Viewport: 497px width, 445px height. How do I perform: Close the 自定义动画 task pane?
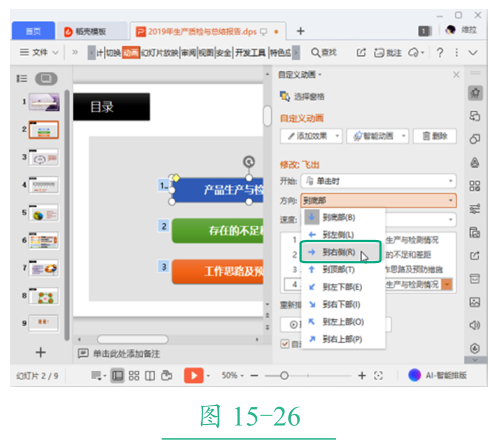(x=456, y=75)
